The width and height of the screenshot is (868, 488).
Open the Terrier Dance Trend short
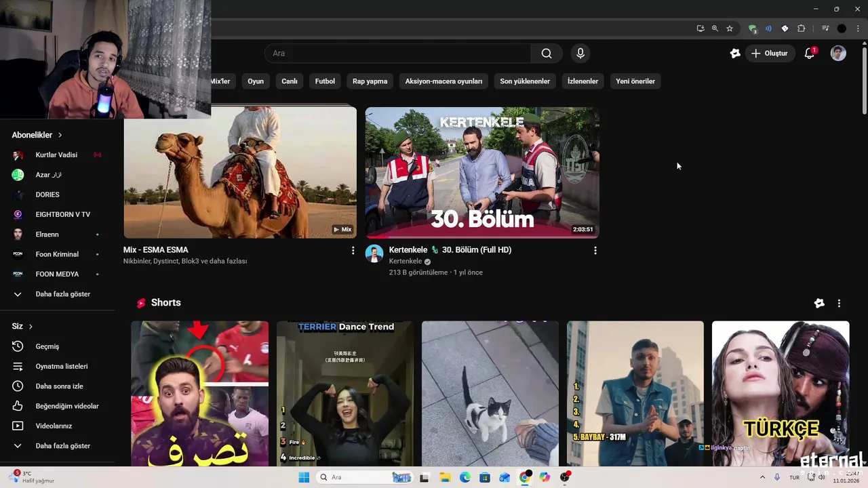[345, 393]
